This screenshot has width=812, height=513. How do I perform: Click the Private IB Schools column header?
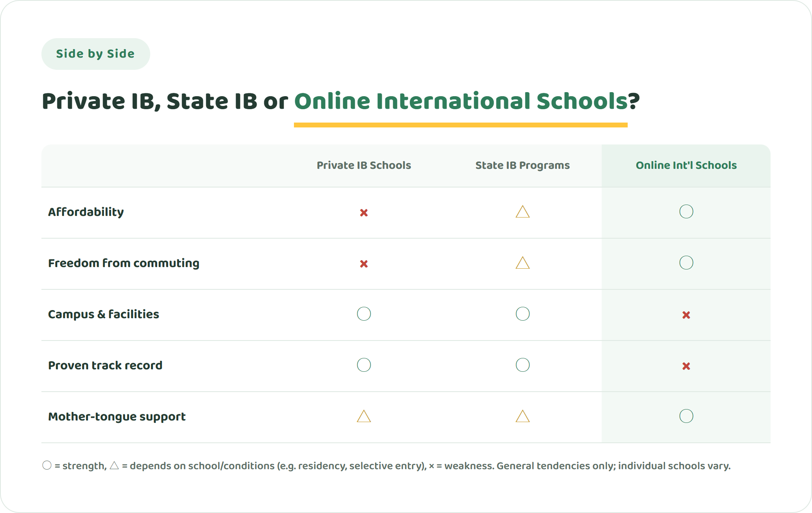pos(364,165)
